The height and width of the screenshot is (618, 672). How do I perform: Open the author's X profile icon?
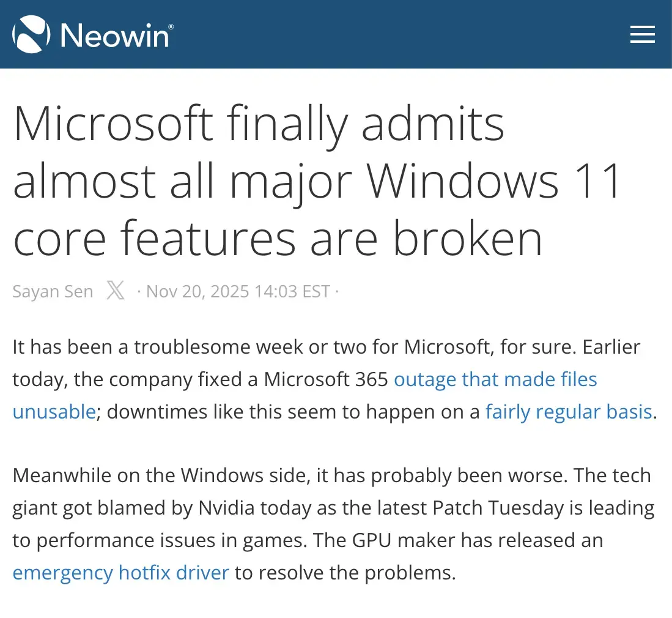coord(115,291)
